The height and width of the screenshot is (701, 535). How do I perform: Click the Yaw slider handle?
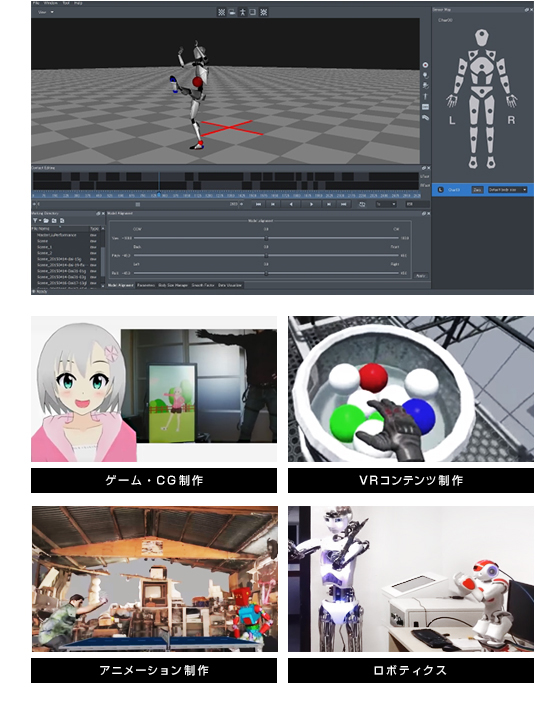point(266,238)
